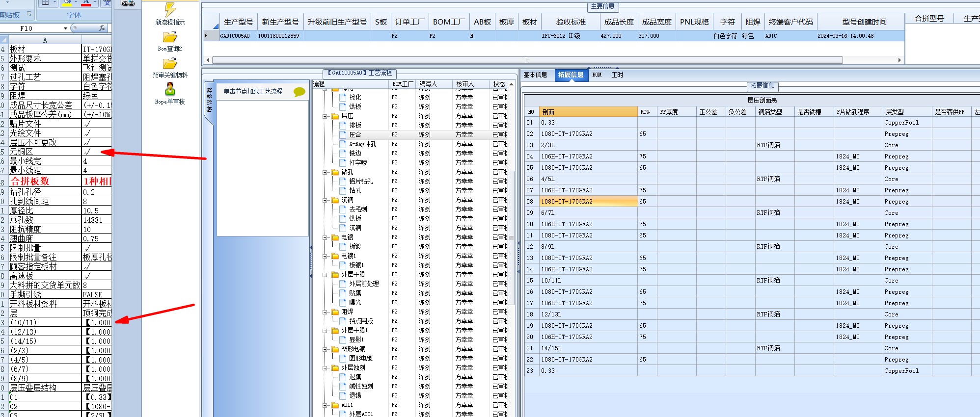The height and width of the screenshot is (417, 980).
Task: Click the 层压 folder icon in the process tree
Action: click(x=335, y=116)
